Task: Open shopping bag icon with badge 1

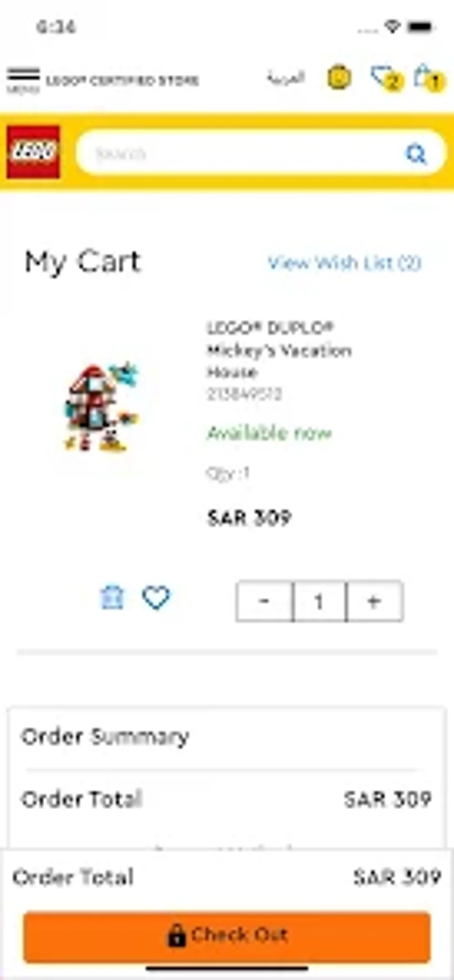Action: click(x=429, y=78)
